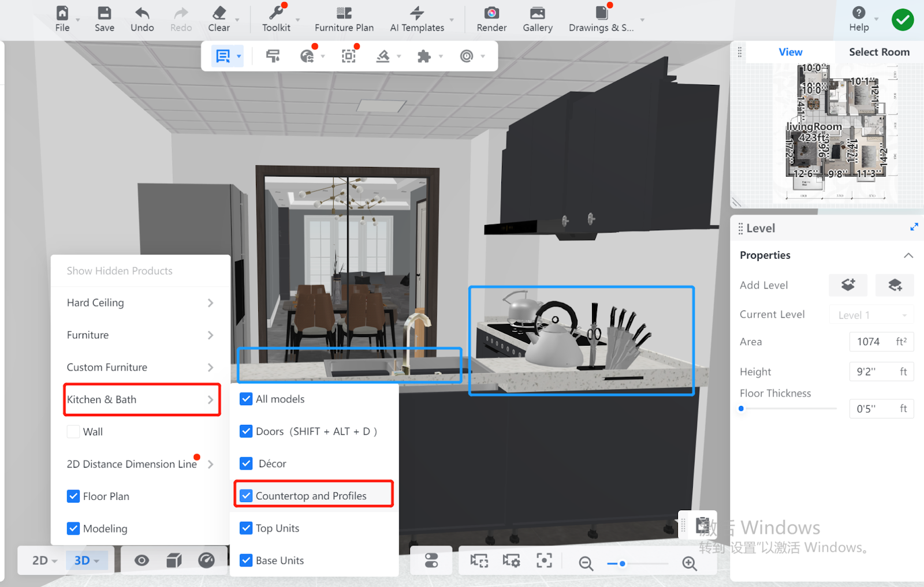
Task: Add a level above
Action: click(x=848, y=285)
